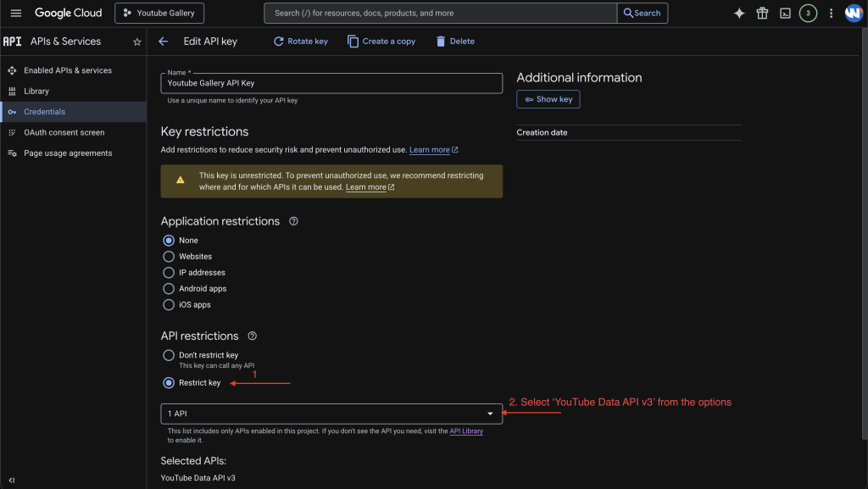
Task: Select Don't restrict key option
Action: point(169,355)
